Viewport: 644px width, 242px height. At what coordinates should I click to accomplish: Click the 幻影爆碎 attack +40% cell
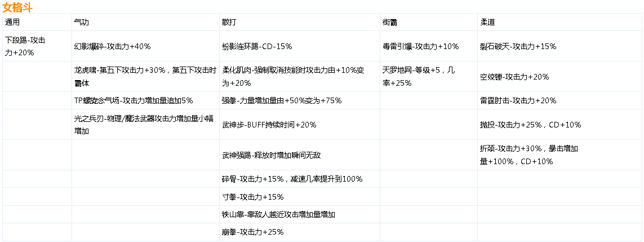[x=145, y=46]
